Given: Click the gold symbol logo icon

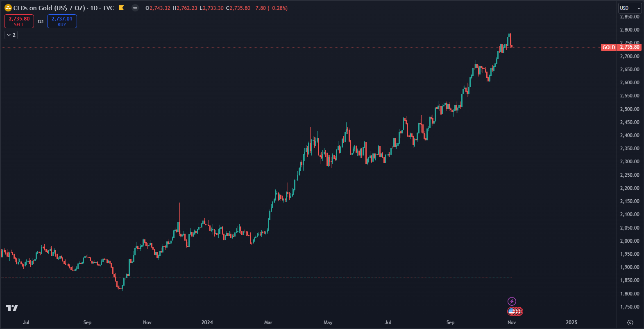Looking at the screenshot, I should (8, 8).
